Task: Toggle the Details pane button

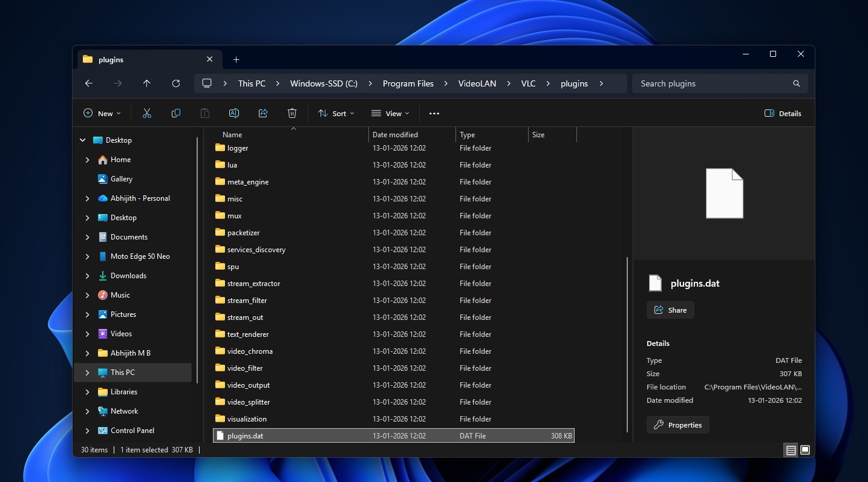Action: click(x=783, y=113)
